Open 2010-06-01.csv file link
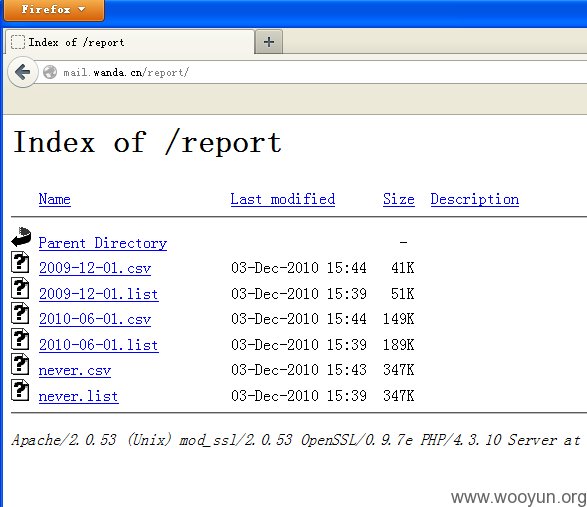587x507 pixels. tap(95, 319)
